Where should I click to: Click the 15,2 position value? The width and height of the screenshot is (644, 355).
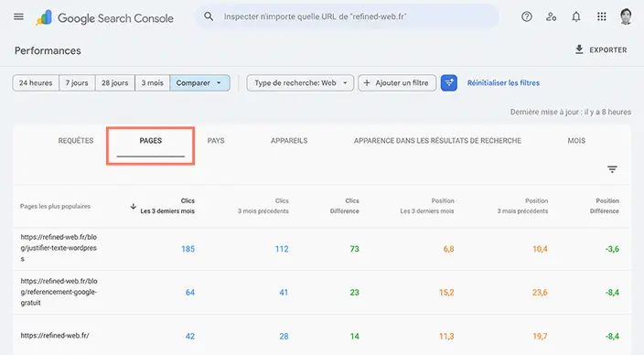[446, 292]
